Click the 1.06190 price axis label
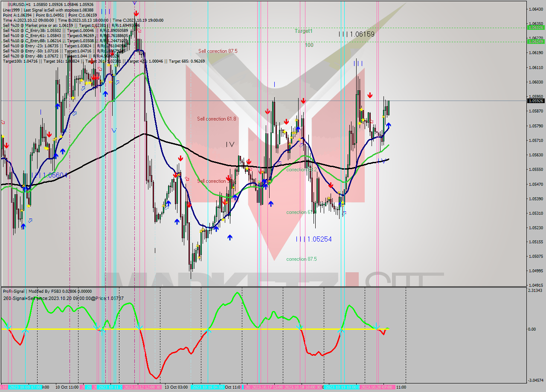 tap(536, 53)
